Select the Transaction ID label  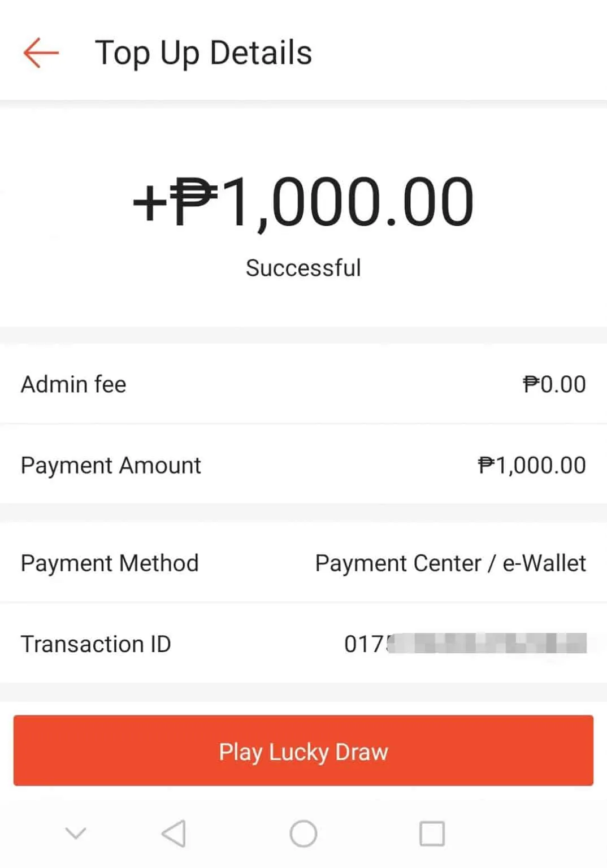96,644
